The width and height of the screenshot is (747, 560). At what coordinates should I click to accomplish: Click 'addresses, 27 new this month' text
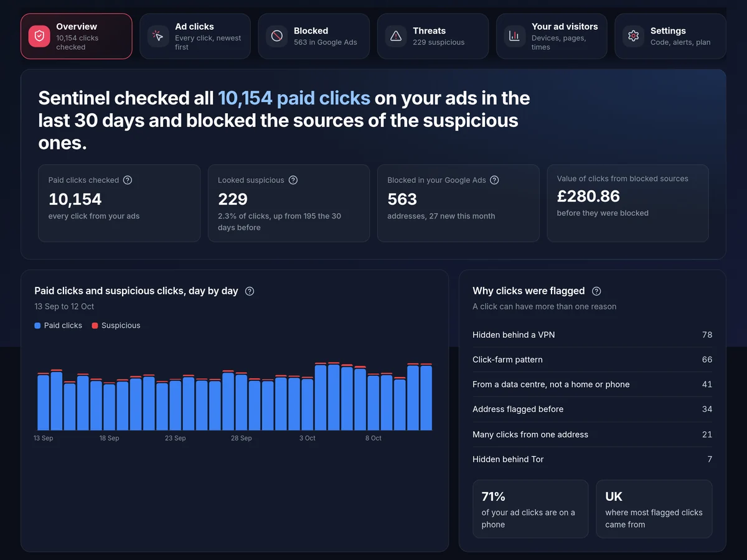441,217
